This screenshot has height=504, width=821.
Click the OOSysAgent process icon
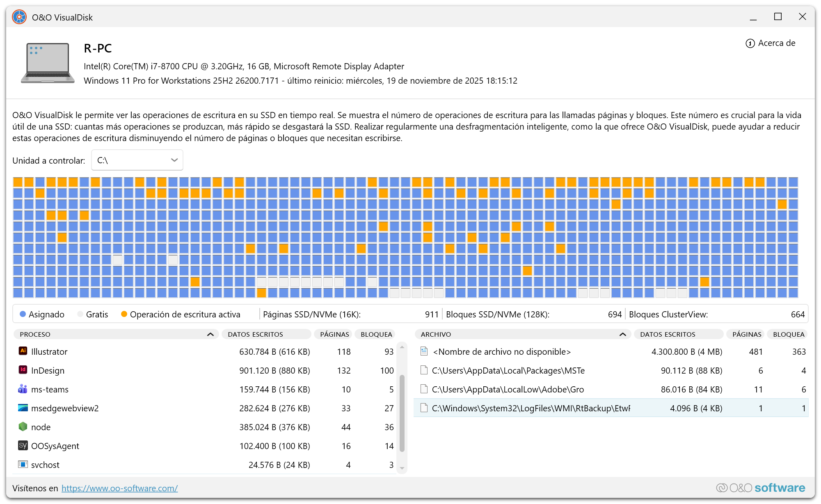click(23, 445)
